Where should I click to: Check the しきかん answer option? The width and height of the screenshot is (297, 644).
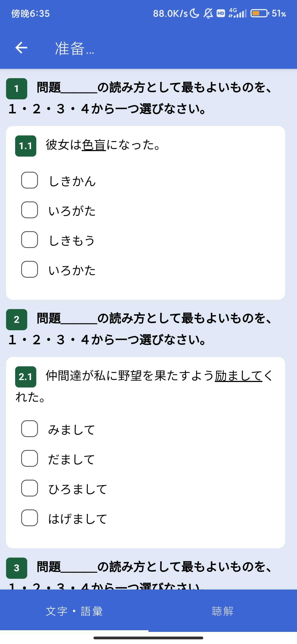(30, 180)
